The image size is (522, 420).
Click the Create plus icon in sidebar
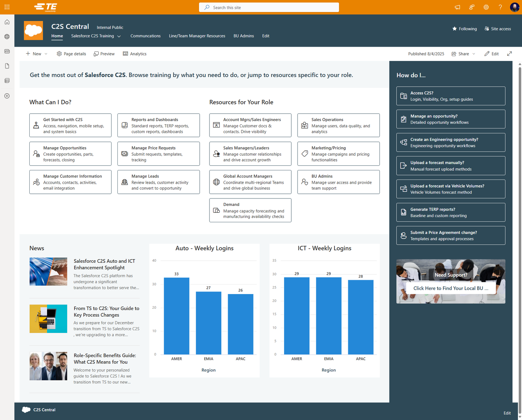pos(7,96)
